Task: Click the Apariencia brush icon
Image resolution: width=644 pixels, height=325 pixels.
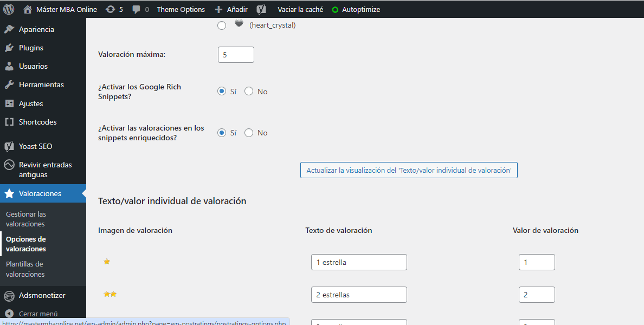Action: pyautogui.click(x=9, y=29)
